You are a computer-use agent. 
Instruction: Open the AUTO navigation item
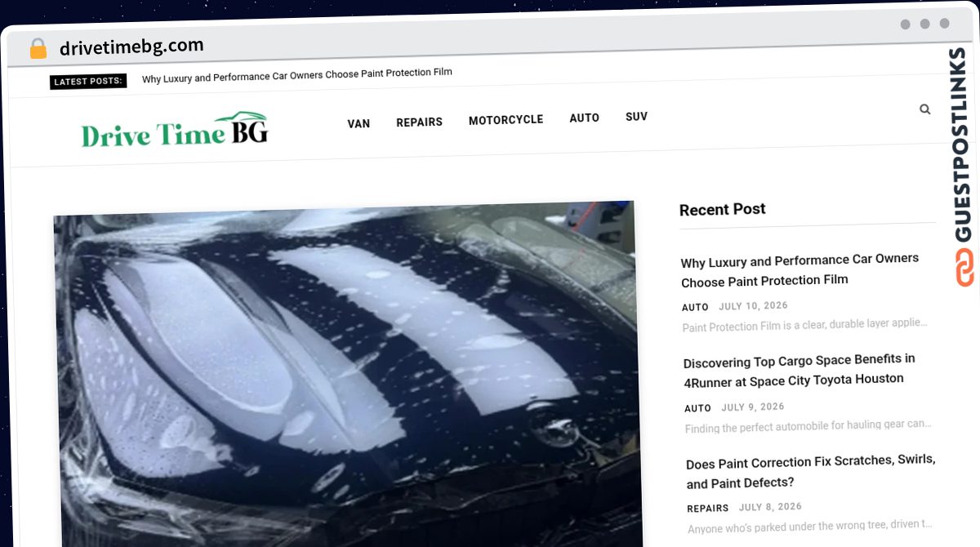(x=584, y=118)
